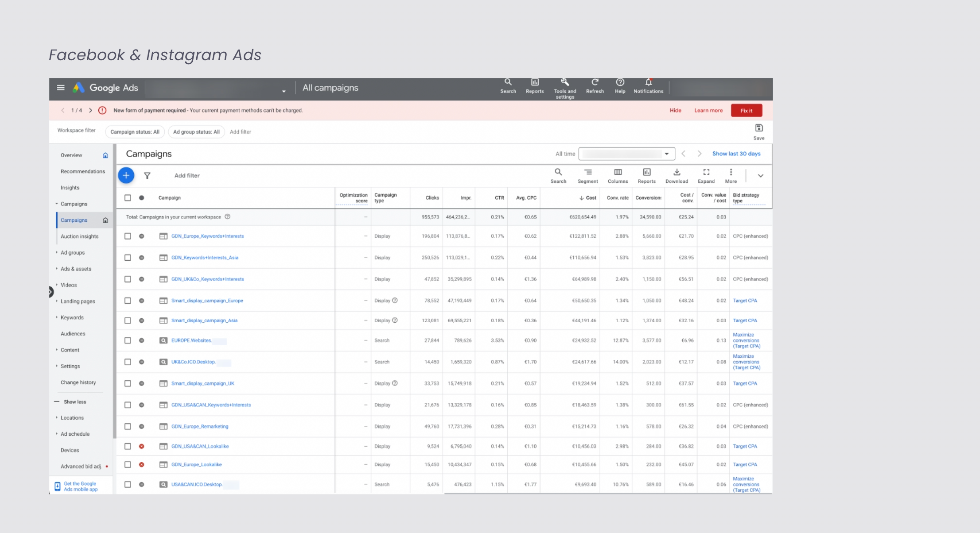The height and width of the screenshot is (533, 980).
Task: Click Show last 30 days
Action: (x=736, y=154)
